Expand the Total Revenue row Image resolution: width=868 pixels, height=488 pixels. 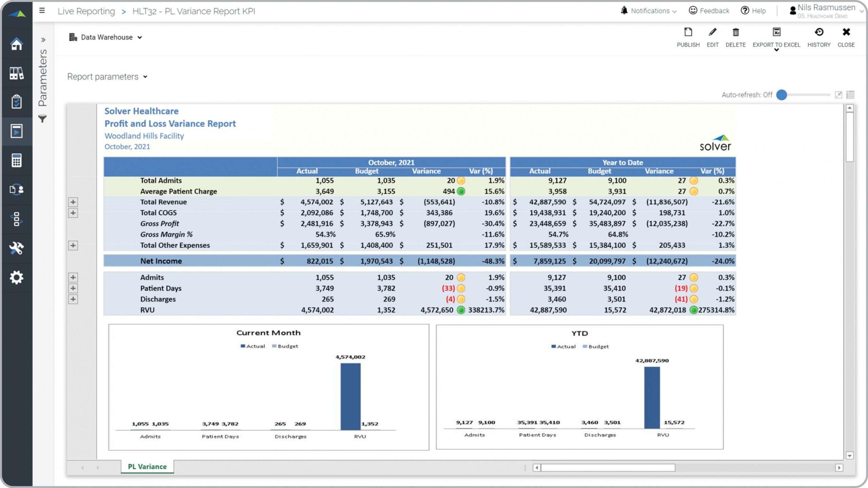73,202
